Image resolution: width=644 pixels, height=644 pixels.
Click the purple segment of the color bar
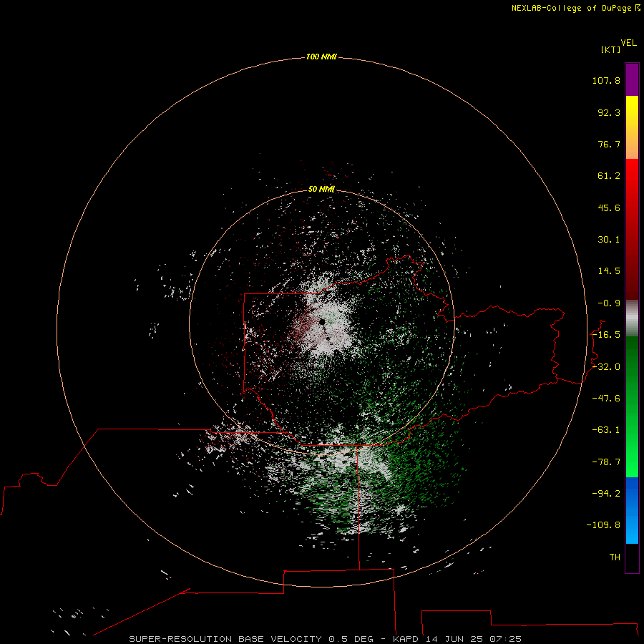(632, 79)
